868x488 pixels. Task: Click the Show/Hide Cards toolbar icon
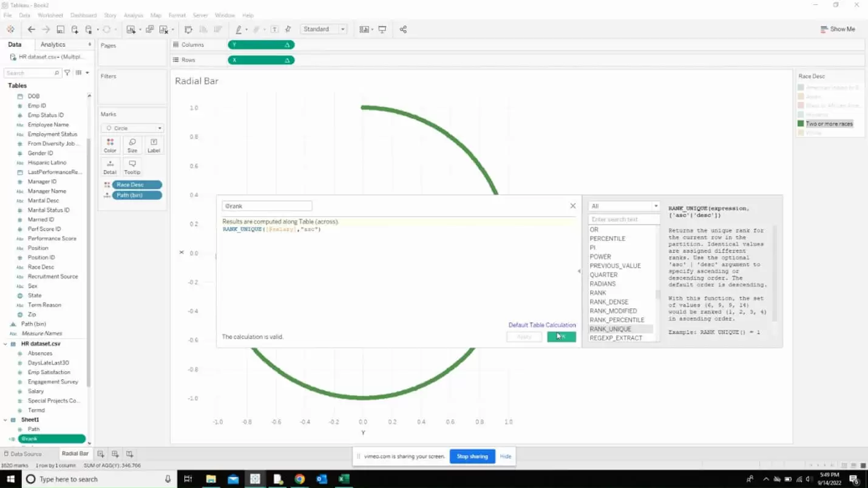[x=364, y=29]
